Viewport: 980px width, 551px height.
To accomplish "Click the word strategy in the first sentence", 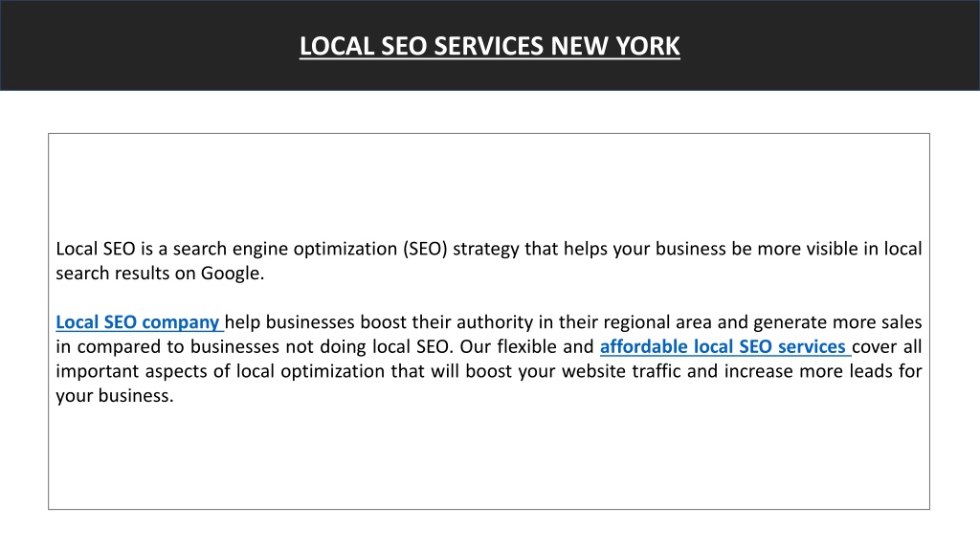I will coord(485,249).
